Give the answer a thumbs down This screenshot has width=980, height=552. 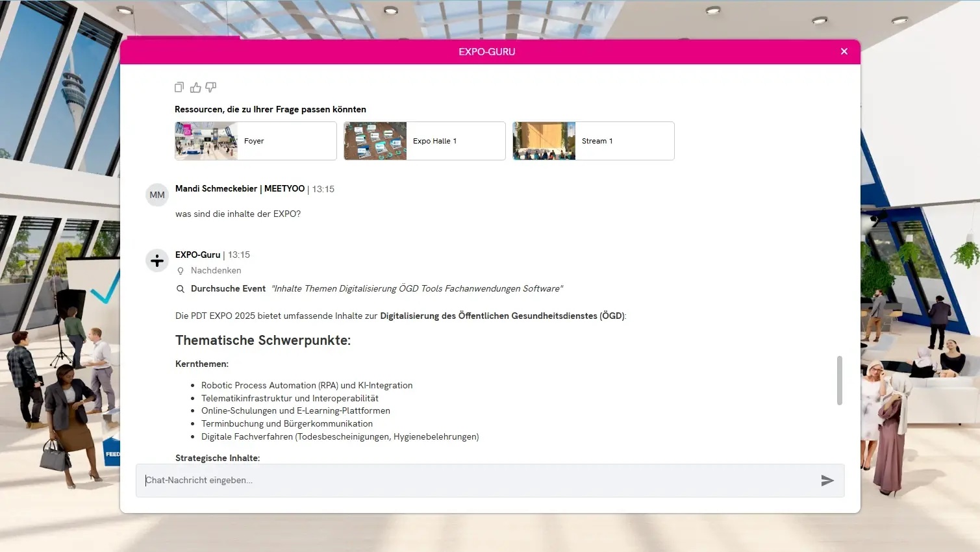pyautogui.click(x=211, y=87)
